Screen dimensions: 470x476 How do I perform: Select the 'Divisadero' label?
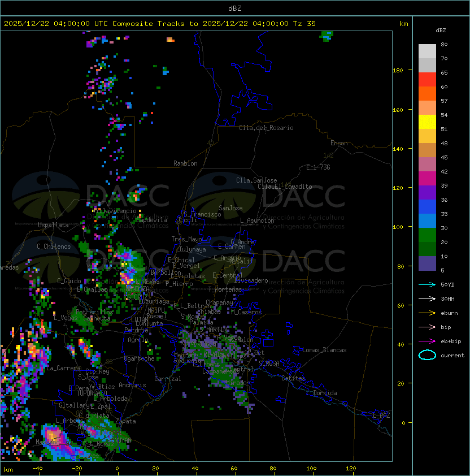point(251,280)
